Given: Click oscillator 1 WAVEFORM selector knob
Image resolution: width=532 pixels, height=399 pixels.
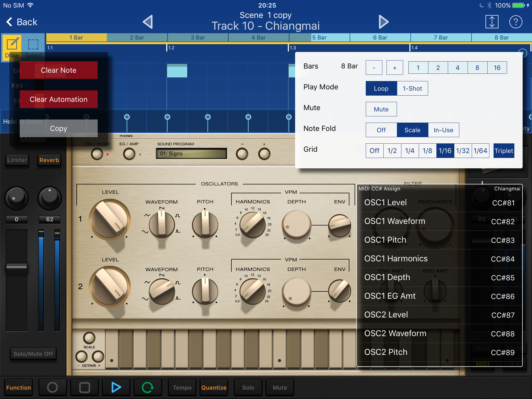Looking at the screenshot, I should [162, 225].
